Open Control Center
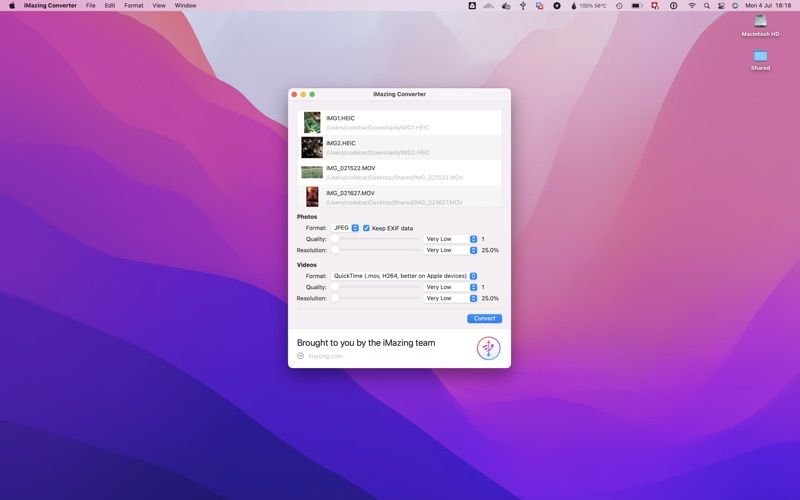 [x=721, y=6]
